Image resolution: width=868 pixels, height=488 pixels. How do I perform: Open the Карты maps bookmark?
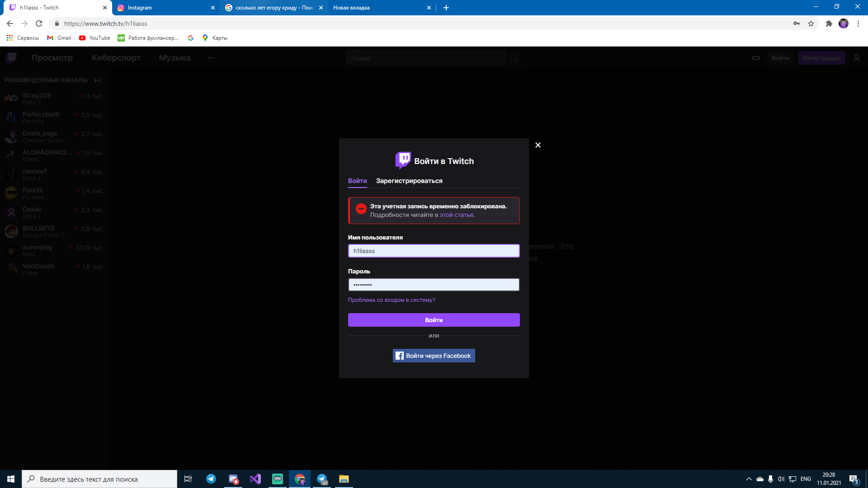[x=215, y=38]
